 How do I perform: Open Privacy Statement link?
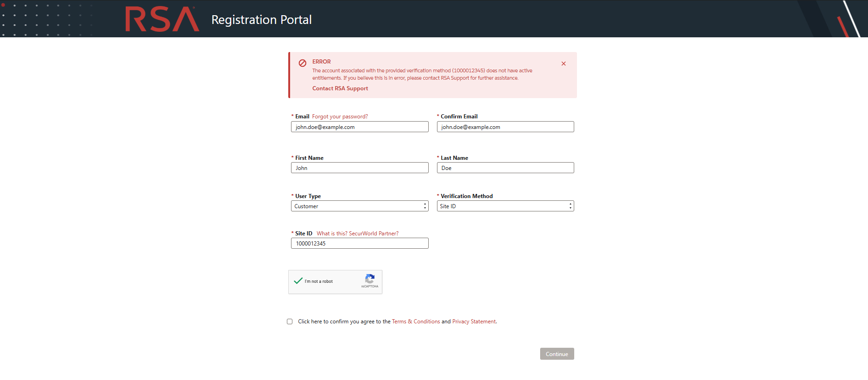474,322
